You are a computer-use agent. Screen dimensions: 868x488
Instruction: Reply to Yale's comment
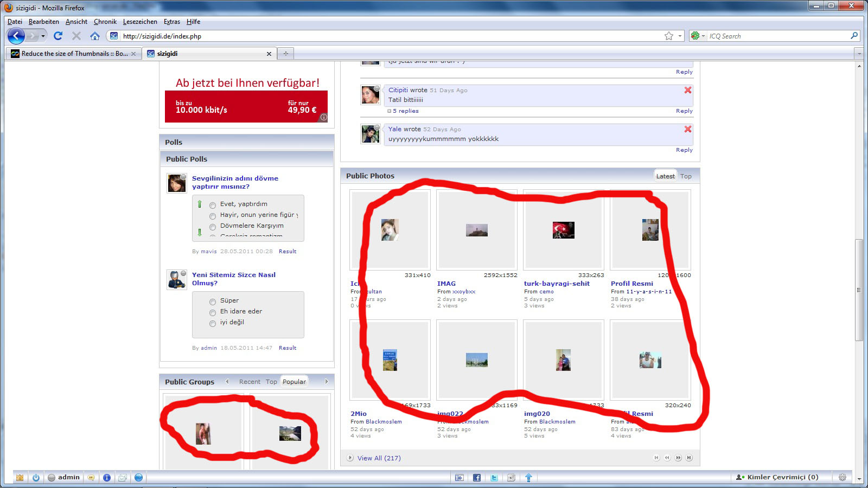click(684, 150)
